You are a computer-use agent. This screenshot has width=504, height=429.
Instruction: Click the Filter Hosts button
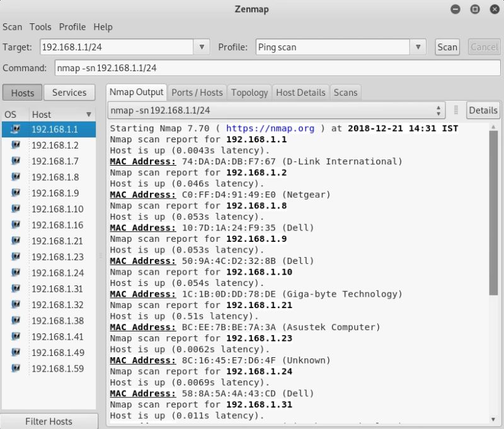(x=49, y=421)
